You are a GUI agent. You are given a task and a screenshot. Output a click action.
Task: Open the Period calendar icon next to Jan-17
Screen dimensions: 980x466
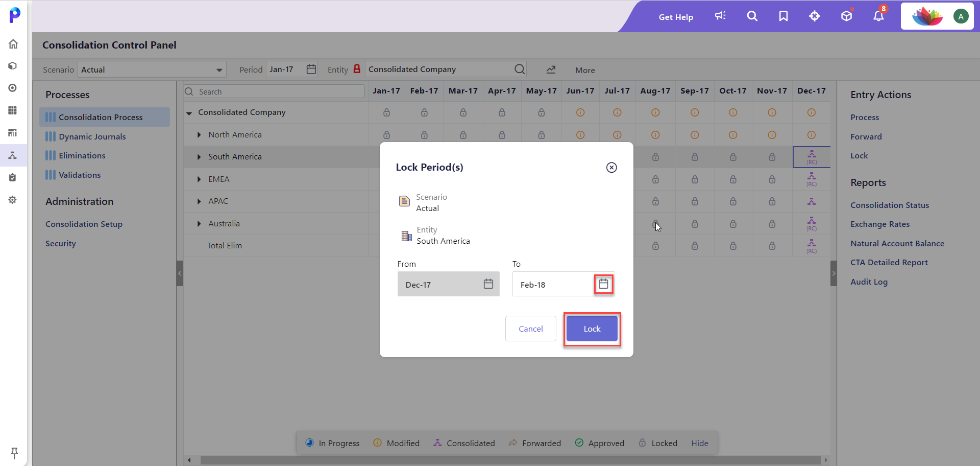pos(311,69)
